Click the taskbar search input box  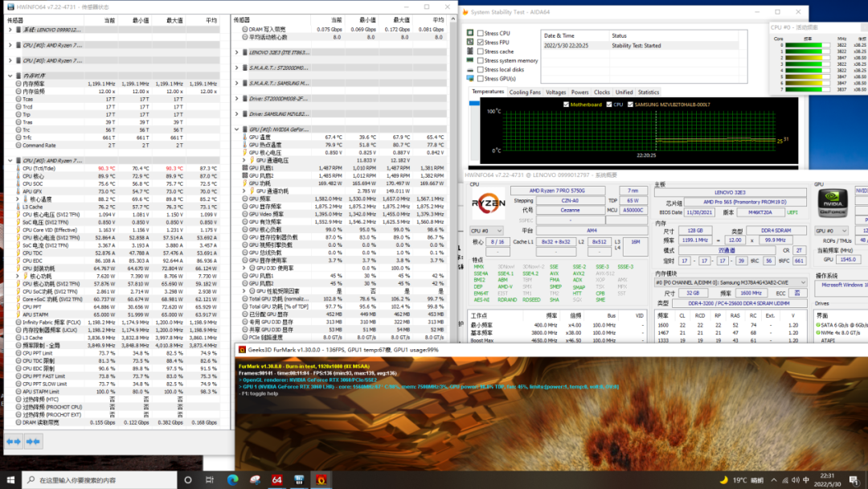coord(100,479)
